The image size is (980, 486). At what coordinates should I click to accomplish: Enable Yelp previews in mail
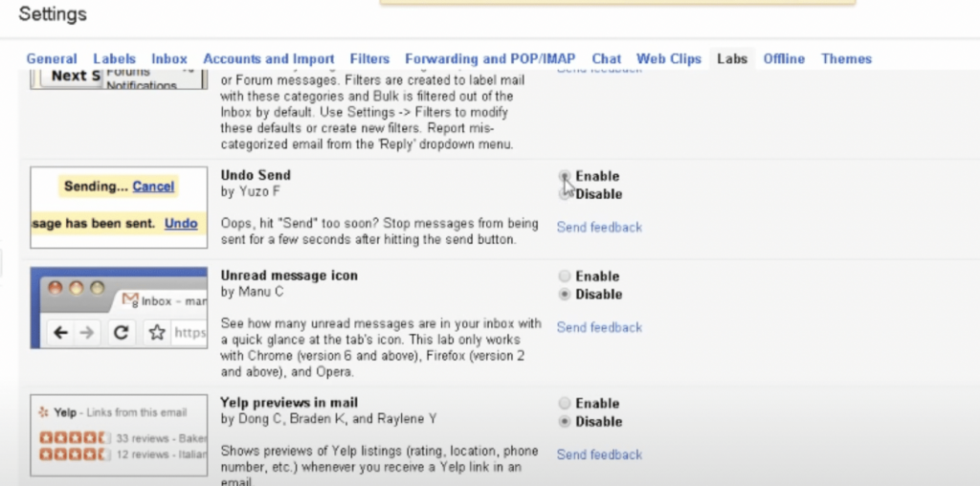point(565,404)
